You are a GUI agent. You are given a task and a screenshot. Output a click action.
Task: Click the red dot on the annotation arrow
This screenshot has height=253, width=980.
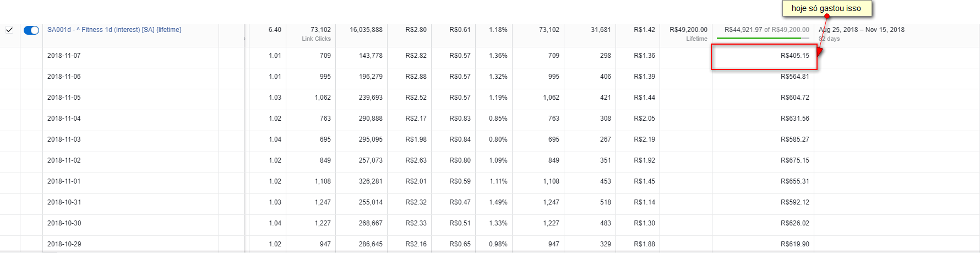pyautogui.click(x=827, y=16)
